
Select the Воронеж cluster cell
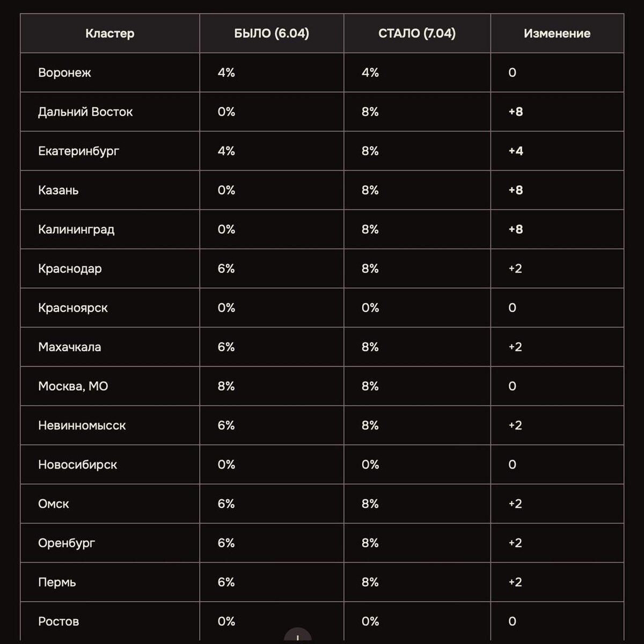coord(64,72)
